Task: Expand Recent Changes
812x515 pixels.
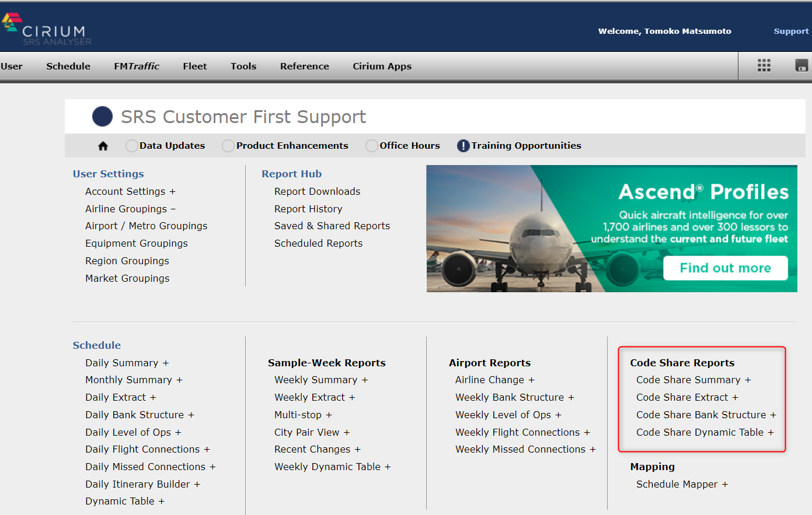Action: click(x=318, y=449)
